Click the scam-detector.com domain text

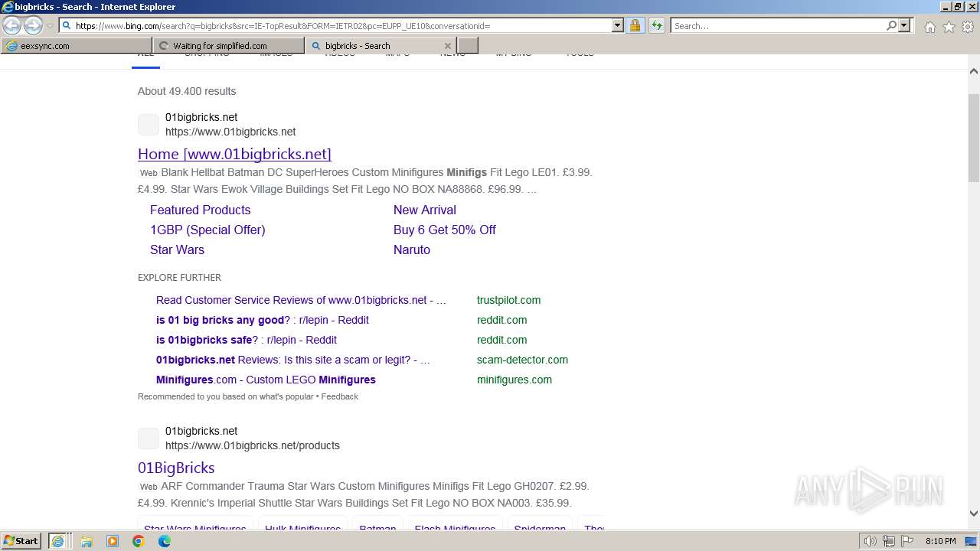pos(522,360)
